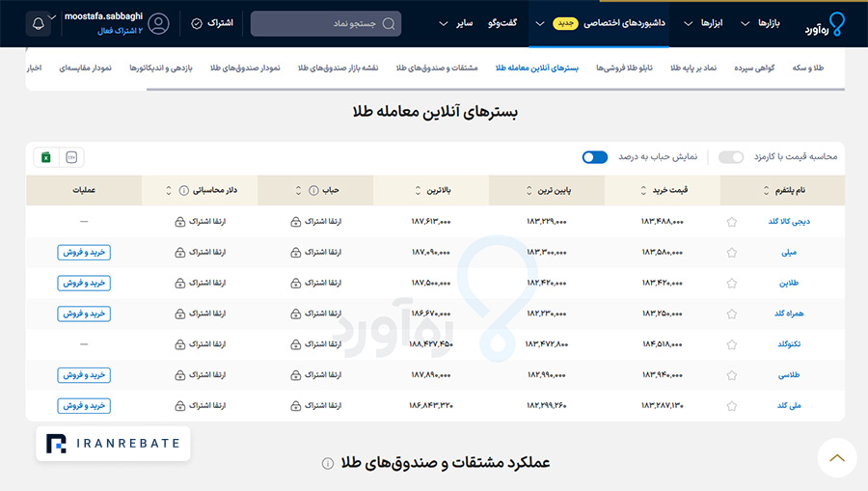Sort by قیمت خرید column
This screenshot has height=491, width=868.
click(x=643, y=190)
